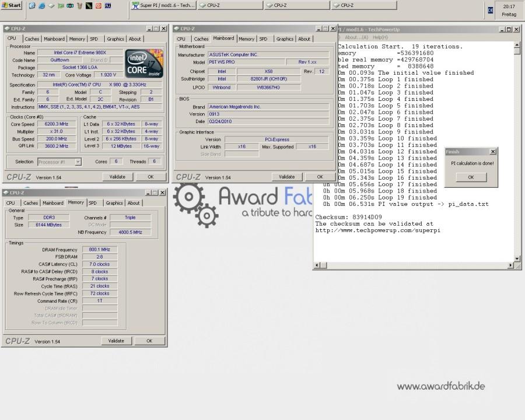Click Validate in the CPU-Z processor window
The height and width of the screenshot is (420, 525).
[x=117, y=177]
